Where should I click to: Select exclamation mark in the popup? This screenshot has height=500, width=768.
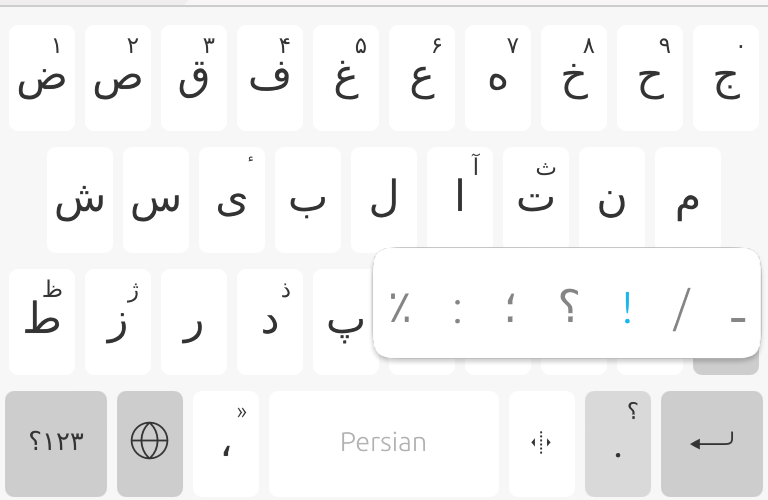pos(627,308)
